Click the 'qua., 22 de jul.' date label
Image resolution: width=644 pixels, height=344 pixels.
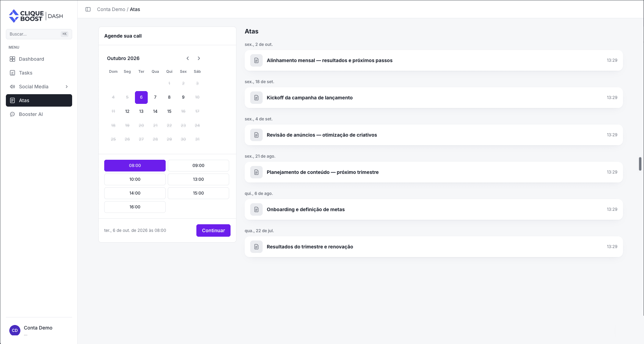pos(259,231)
